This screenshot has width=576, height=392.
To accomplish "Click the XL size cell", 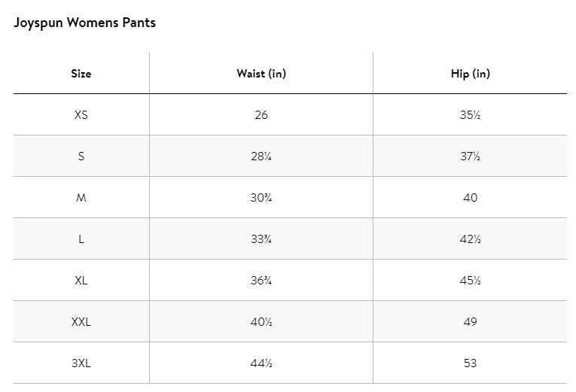I will click(81, 281).
